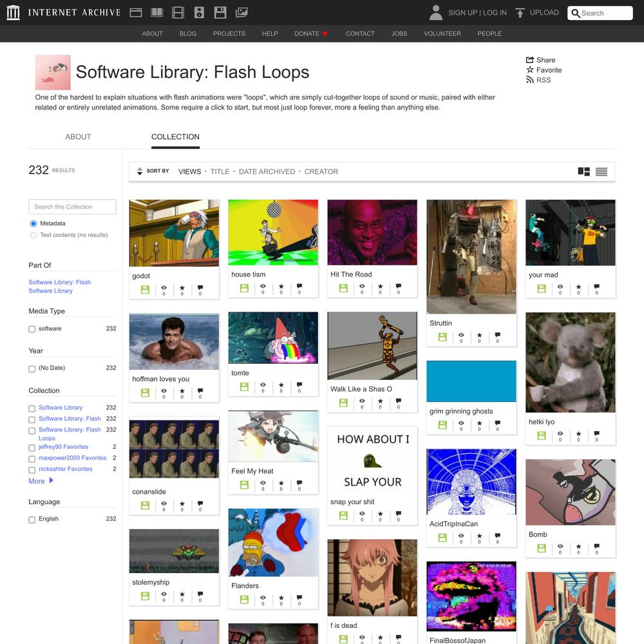Open the Images icon in top bar
The image size is (644, 644).
pos(241,12)
